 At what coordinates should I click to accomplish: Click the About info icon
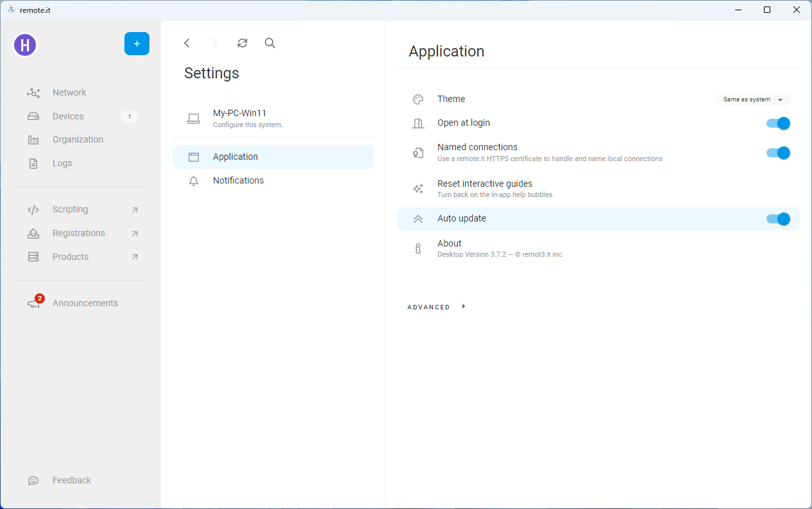point(418,249)
